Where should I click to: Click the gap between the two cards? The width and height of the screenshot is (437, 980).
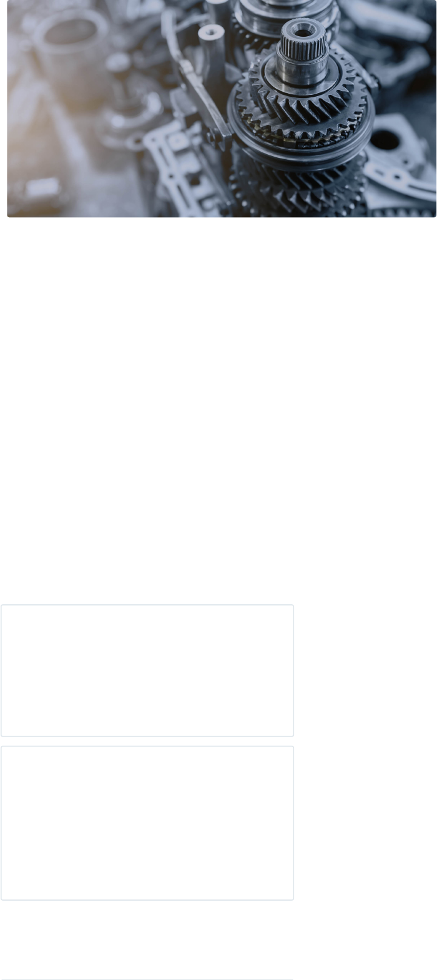coord(147,742)
